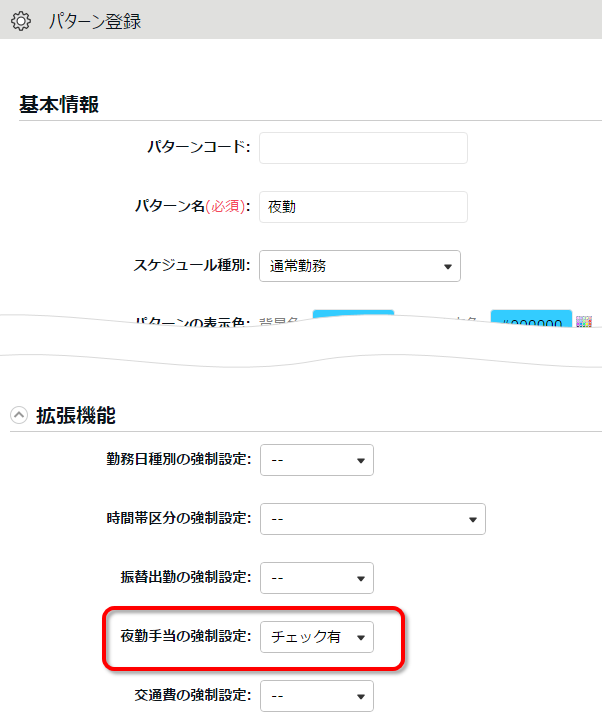Click the background color swatch for パターンの表示色
This screenshot has height=721, width=602.
353,318
